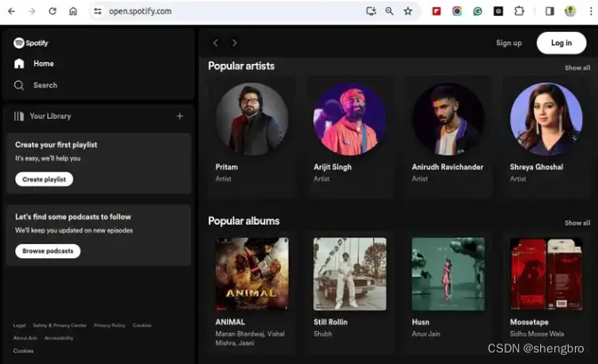This screenshot has width=598, height=364.
Task: Open the Husn album cover
Action: pos(448,274)
